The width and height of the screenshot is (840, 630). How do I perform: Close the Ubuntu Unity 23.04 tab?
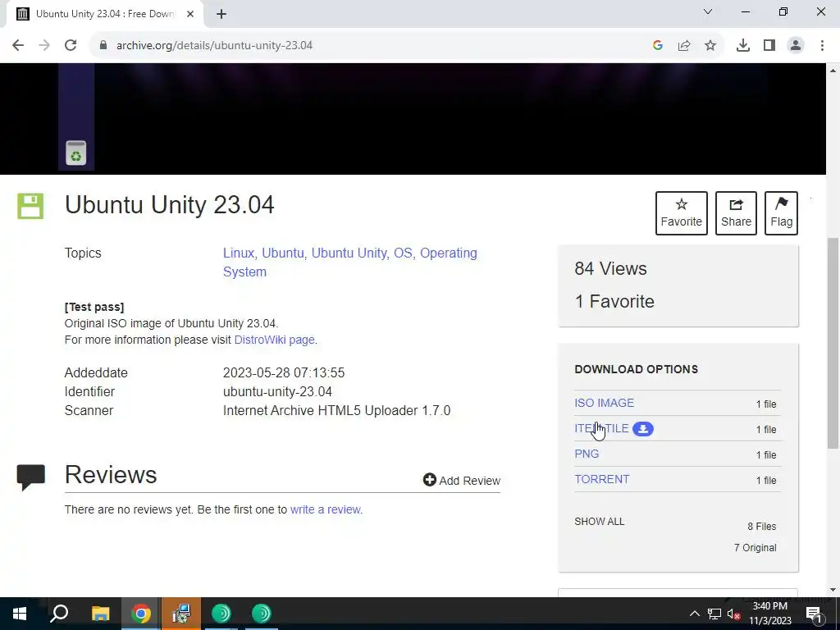point(190,14)
